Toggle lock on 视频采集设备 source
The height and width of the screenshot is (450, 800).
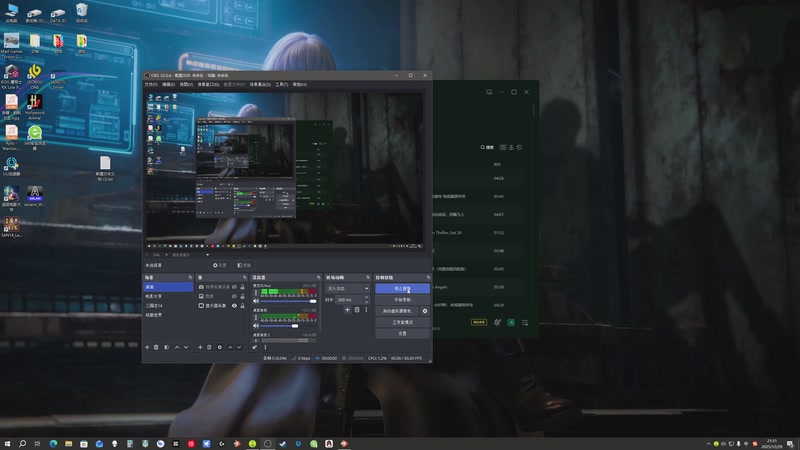tap(242, 287)
